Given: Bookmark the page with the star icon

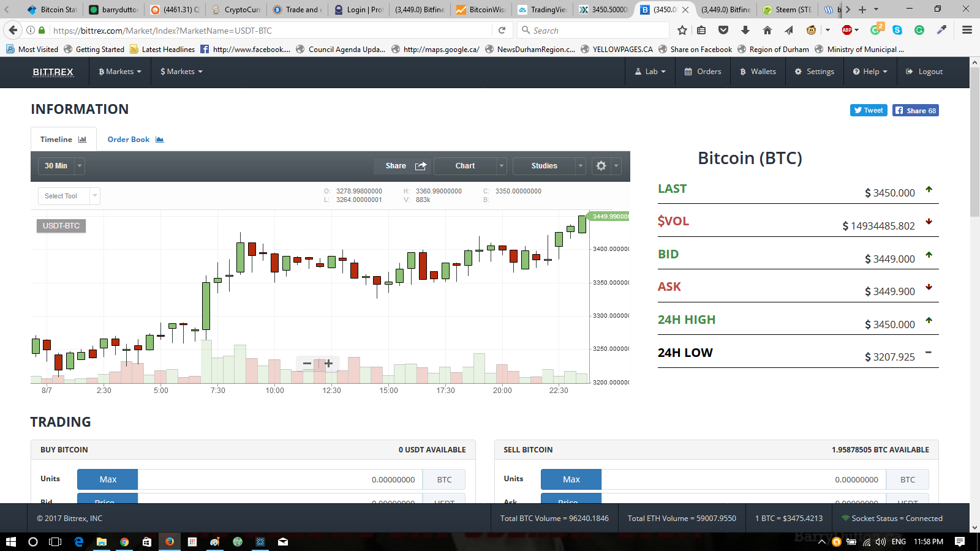Looking at the screenshot, I should pos(682,30).
